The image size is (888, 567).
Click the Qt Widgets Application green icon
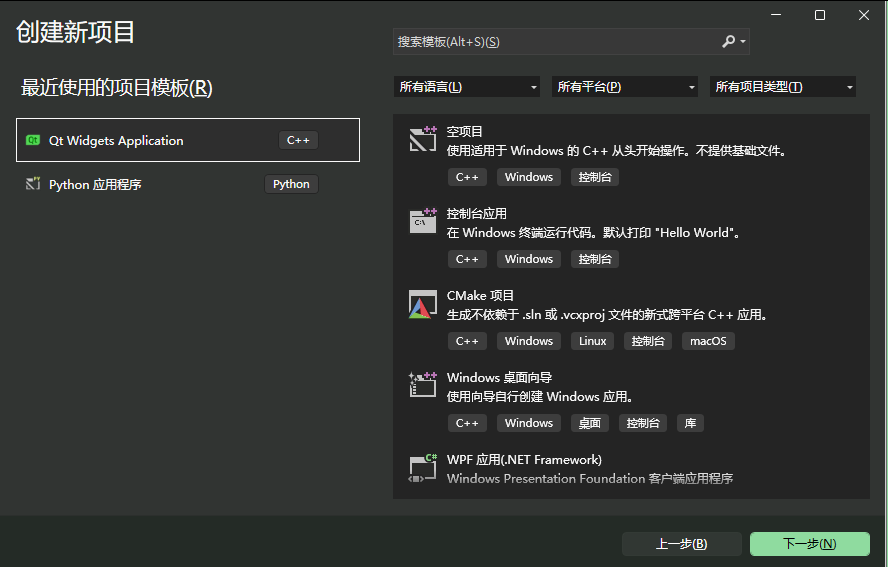33,140
